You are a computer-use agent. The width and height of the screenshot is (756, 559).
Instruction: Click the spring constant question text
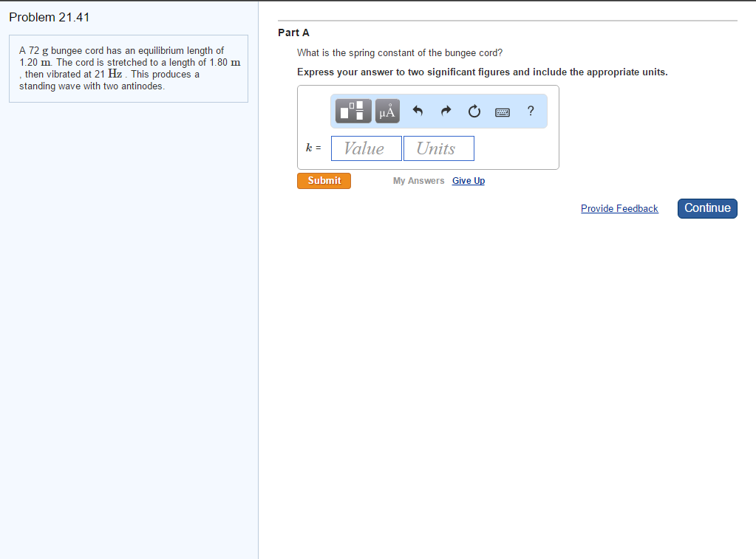pos(400,53)
